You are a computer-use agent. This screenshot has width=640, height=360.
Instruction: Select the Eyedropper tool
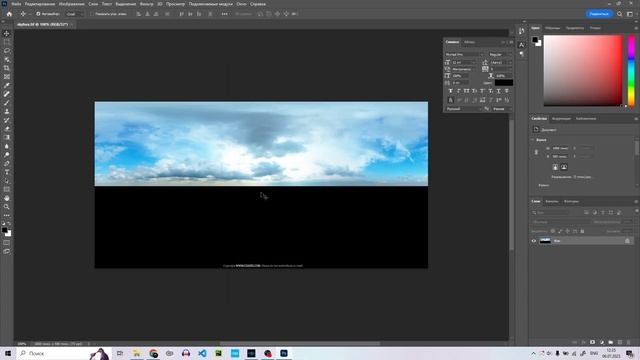click(x=7, y=85)
